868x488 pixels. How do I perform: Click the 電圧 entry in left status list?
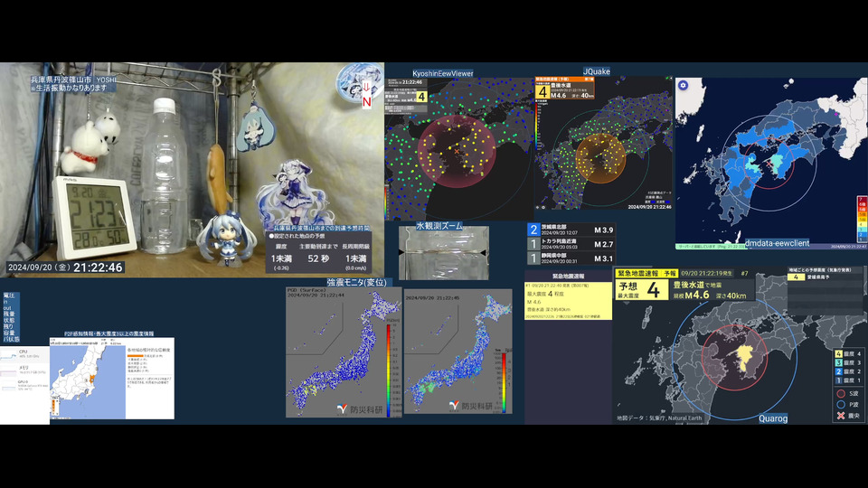pyautogui.click(x=9, y=296)
